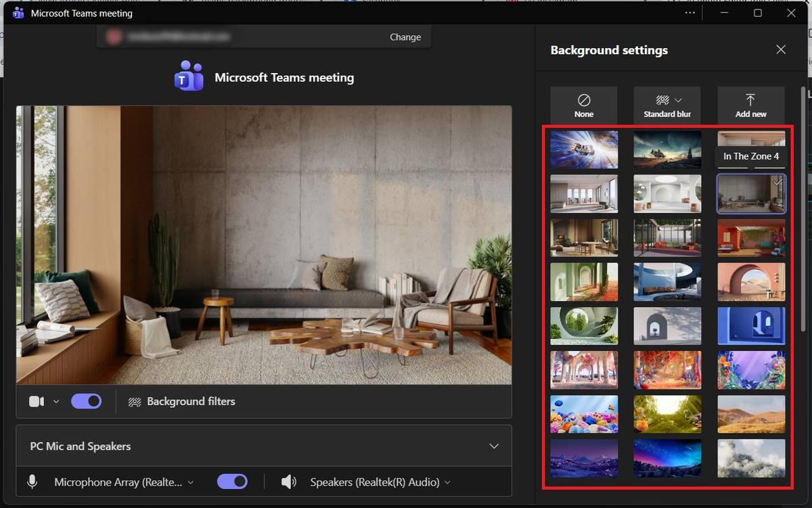Open the three-dot more options menu
Viewport: 812px width, 508px height.
click(690, 13)
